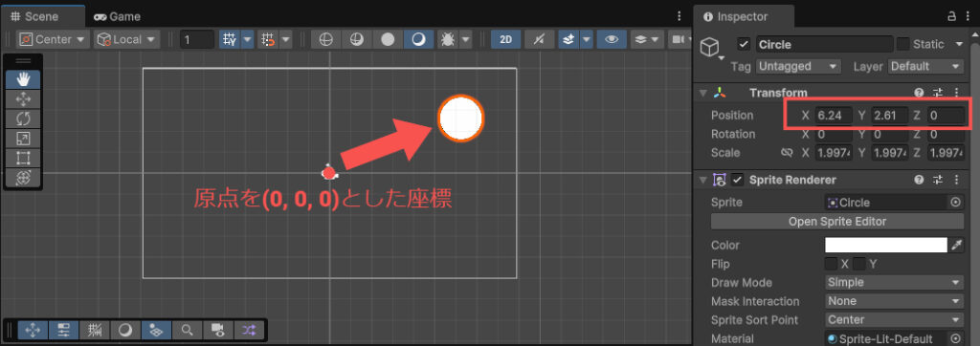This screenshot has height=346, width=980.
Task: Toggle Sprite Renderer enabled checkbox
Action: click(738, 181)
